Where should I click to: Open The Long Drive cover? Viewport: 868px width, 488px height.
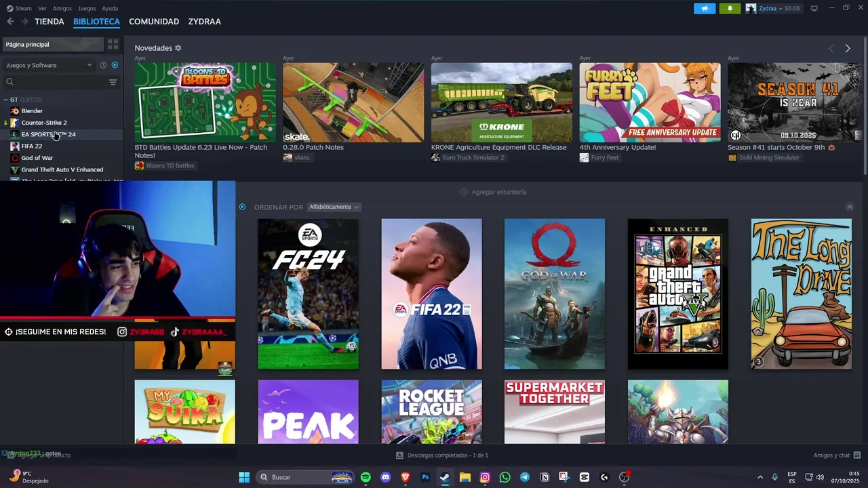(802, 293)
